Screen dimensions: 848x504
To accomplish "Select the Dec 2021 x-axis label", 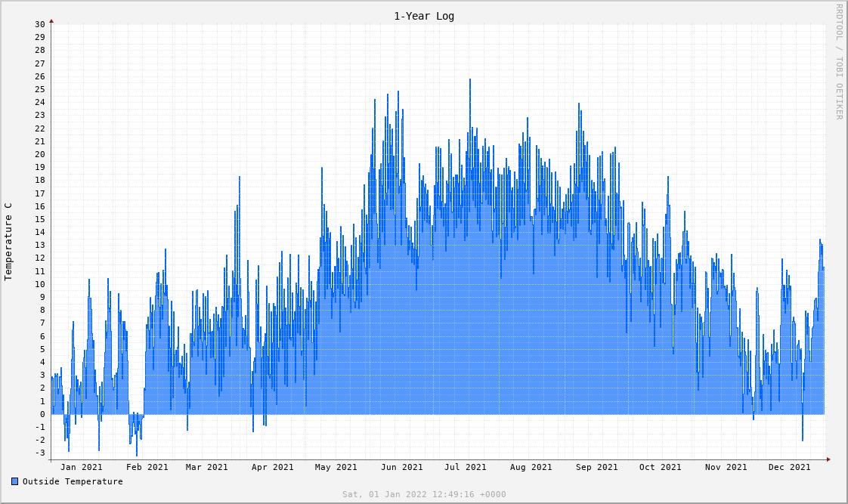I will (x=790, y=467).
